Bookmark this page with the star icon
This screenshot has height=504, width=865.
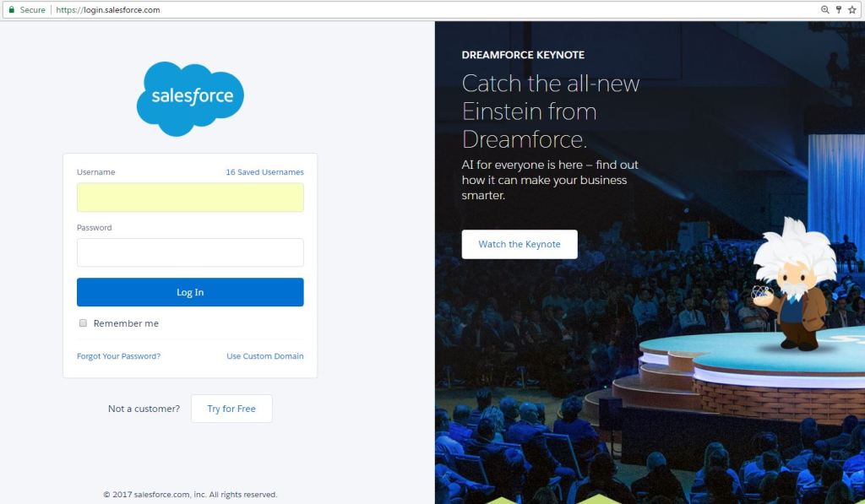(x=852, y=10)
